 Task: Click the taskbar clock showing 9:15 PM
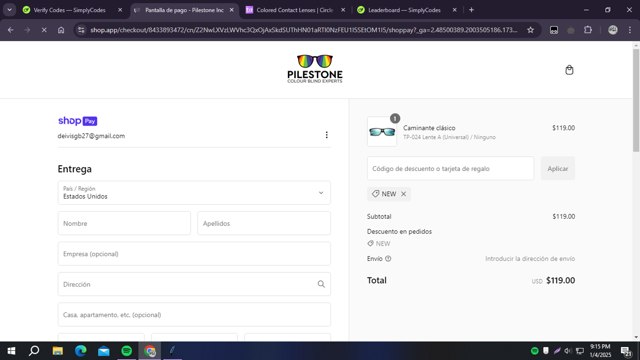pos(600,351)
